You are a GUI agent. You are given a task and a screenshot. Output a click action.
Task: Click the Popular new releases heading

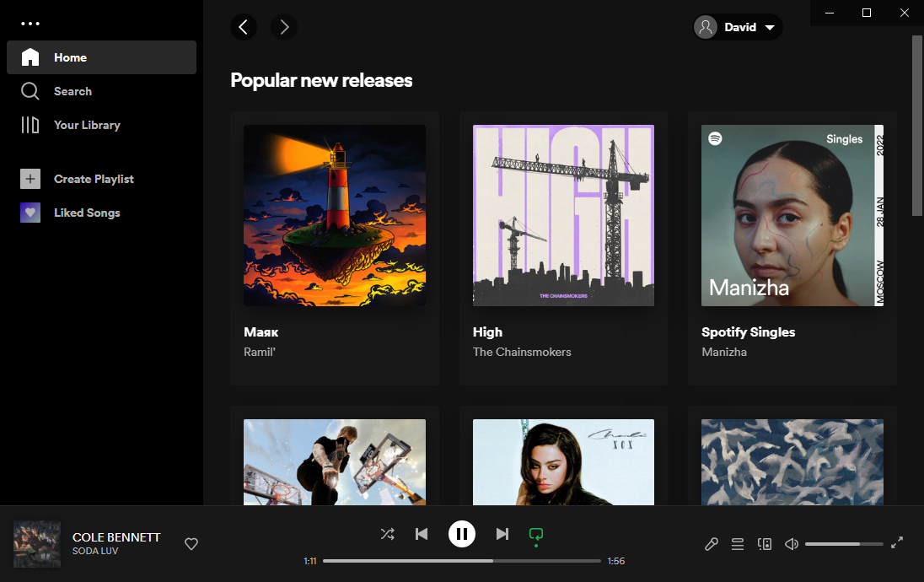tap(321, 80)
